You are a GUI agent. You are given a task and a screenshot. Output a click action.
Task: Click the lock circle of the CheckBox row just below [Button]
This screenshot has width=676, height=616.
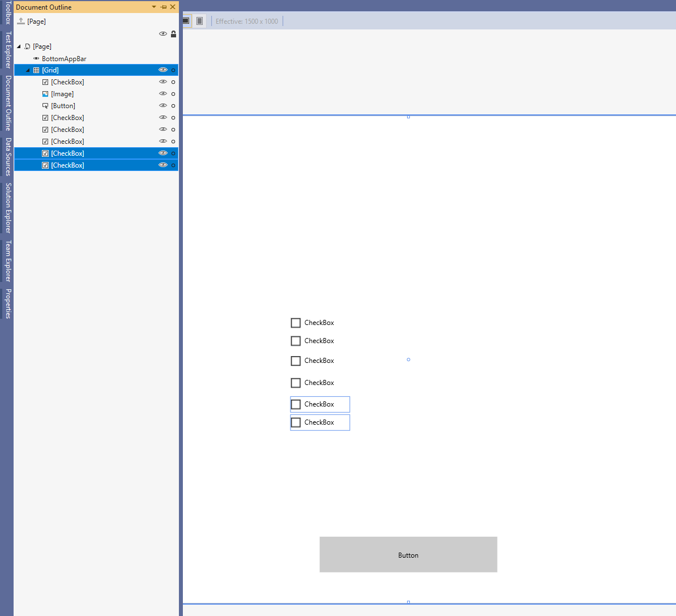tap(173, 118)
